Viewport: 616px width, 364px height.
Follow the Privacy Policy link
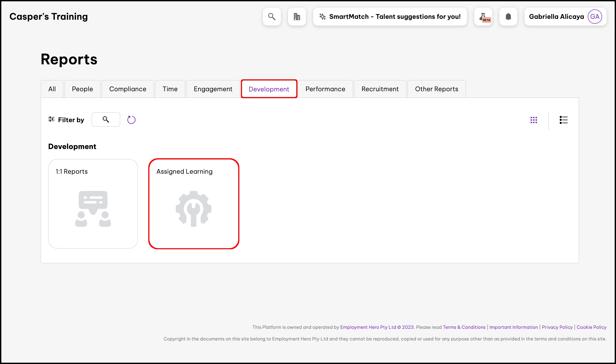[x=557, y=327]
